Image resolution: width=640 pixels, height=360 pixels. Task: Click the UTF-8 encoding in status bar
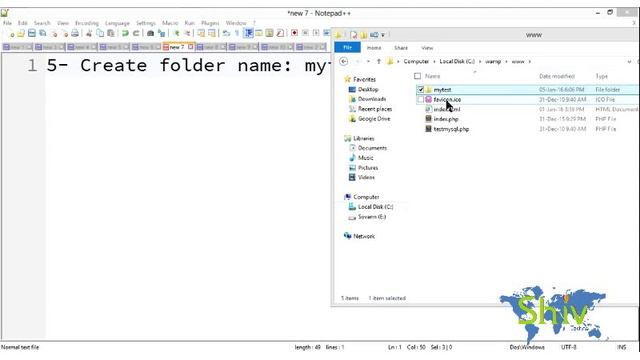(569, 347)
